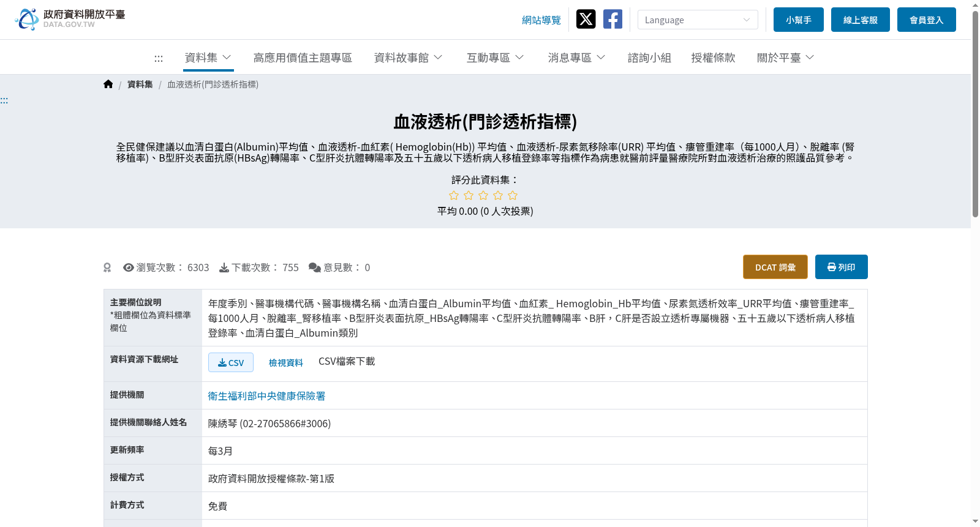This screenshot has width=980, height=527.
Task: Click the DATA.GOV.TW site logo
Action: click(x=70, y=19)
